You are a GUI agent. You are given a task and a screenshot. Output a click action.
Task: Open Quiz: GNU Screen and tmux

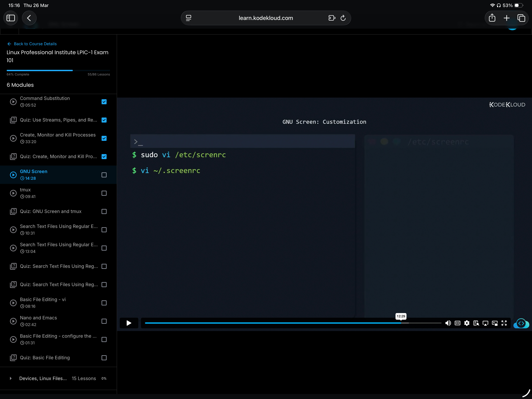[51, 211]
